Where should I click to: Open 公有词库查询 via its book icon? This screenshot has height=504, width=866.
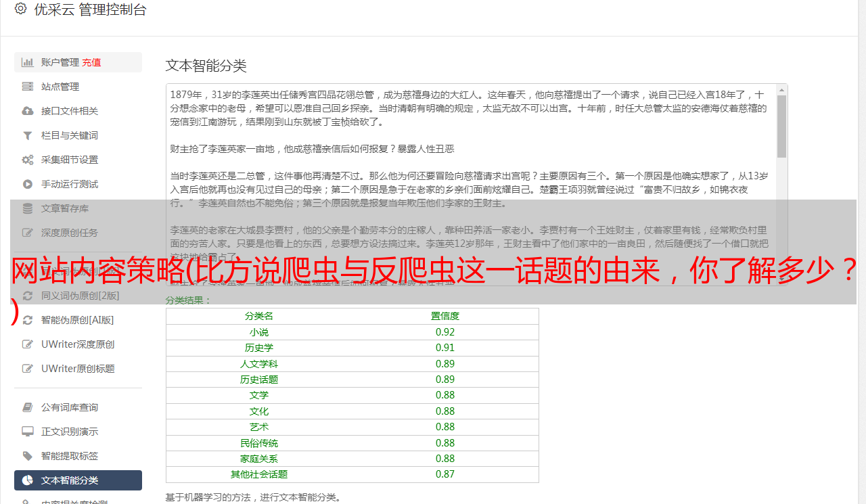pyautogui.click(x=28, y=407)
